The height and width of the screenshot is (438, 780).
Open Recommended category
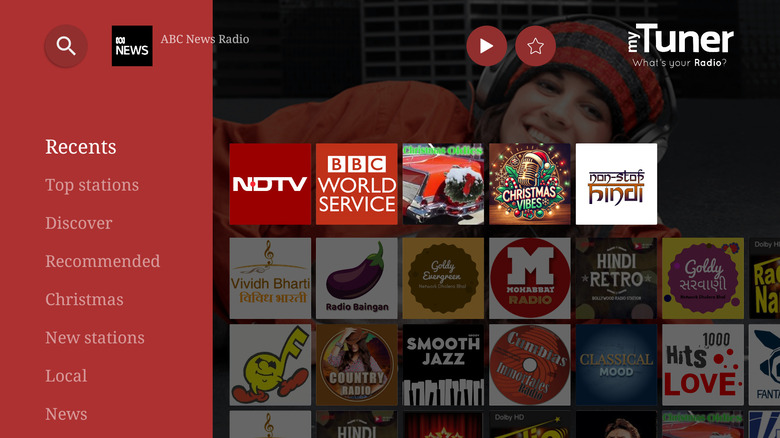[x=102, y=261]
